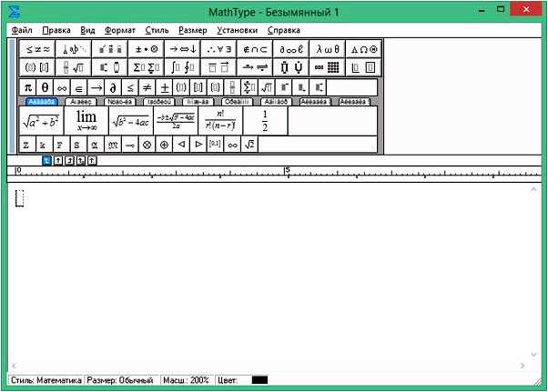Open the matrix templates palette (grid icon)

pos(328,67)
